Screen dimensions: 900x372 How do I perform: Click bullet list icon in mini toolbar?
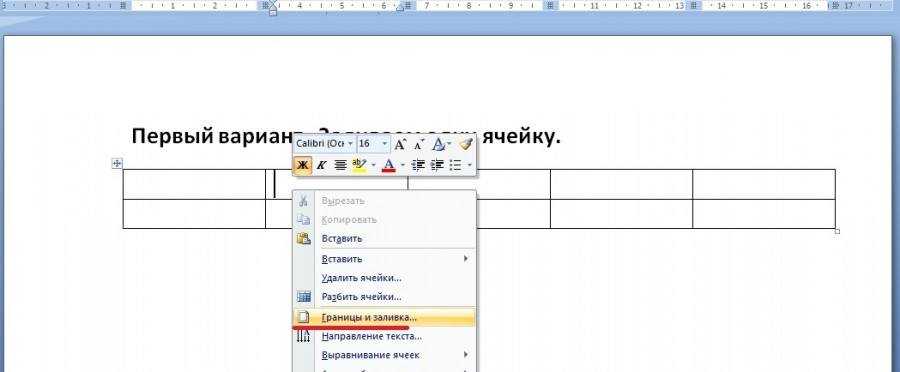tap(456, 165)
